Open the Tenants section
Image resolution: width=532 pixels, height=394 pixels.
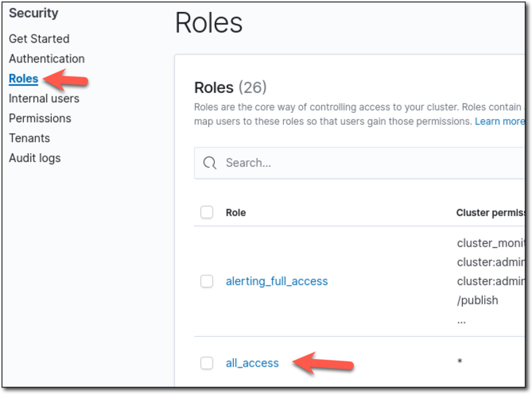click(x=31, y=138)
